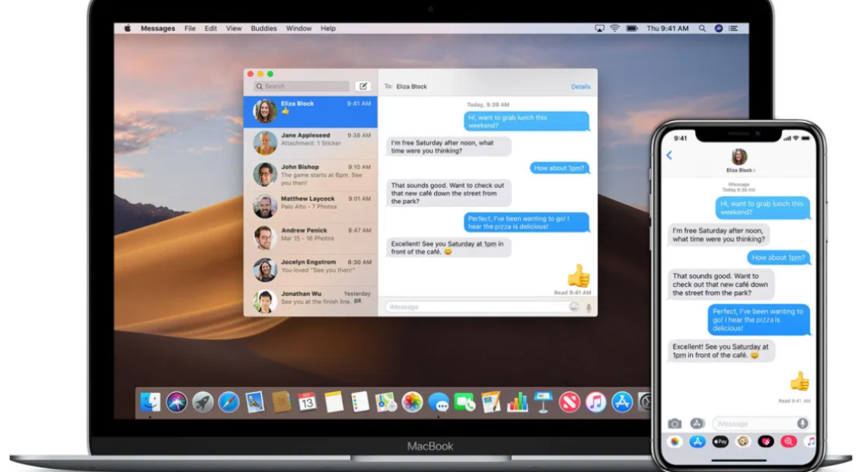
Task: Tap camera icon on iPhone Messages
Action: (675, 424)
